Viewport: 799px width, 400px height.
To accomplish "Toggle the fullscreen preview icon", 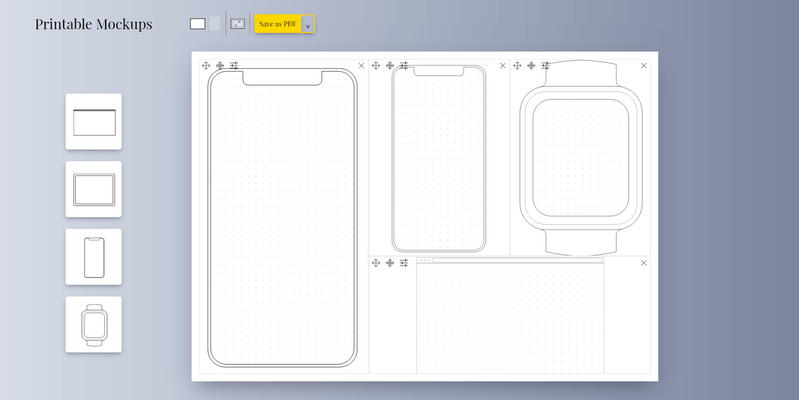I will [237, 24].
